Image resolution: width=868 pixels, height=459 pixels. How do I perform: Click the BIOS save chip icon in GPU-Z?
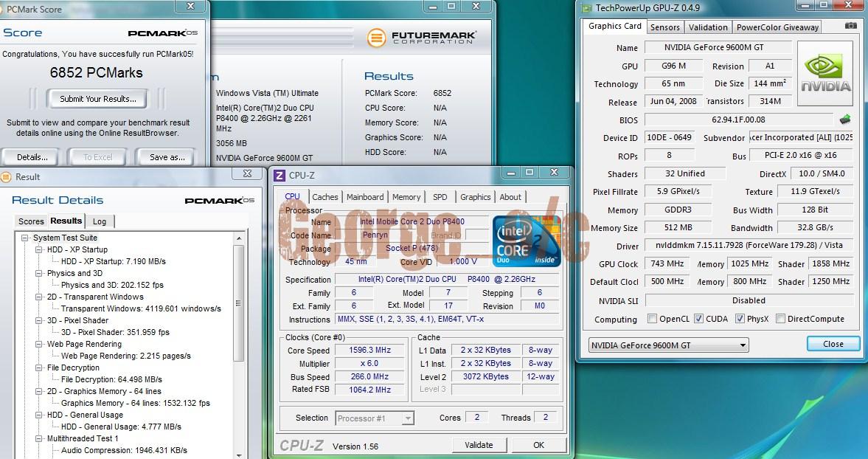tap(844, 120)
